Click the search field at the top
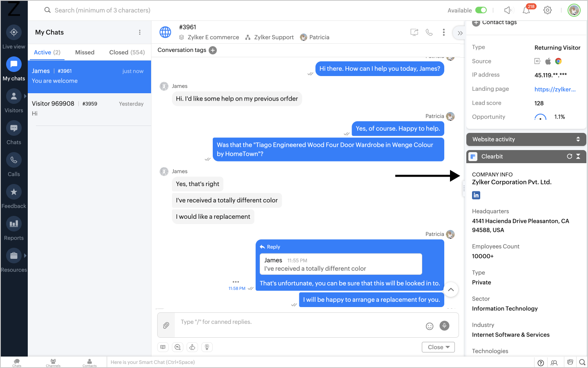The height and width of the screenshot is (368, 588). point(103,10)
